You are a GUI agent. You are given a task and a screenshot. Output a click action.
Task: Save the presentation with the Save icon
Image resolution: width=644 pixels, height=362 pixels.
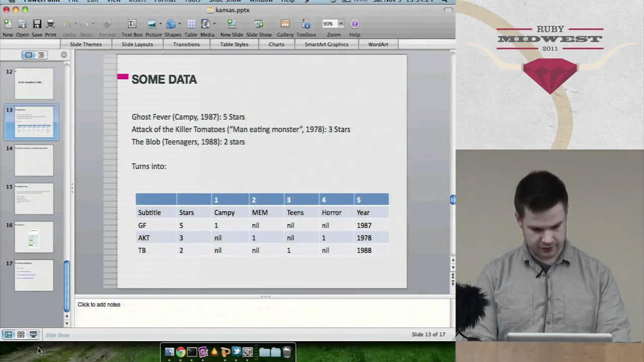(37, 24)
